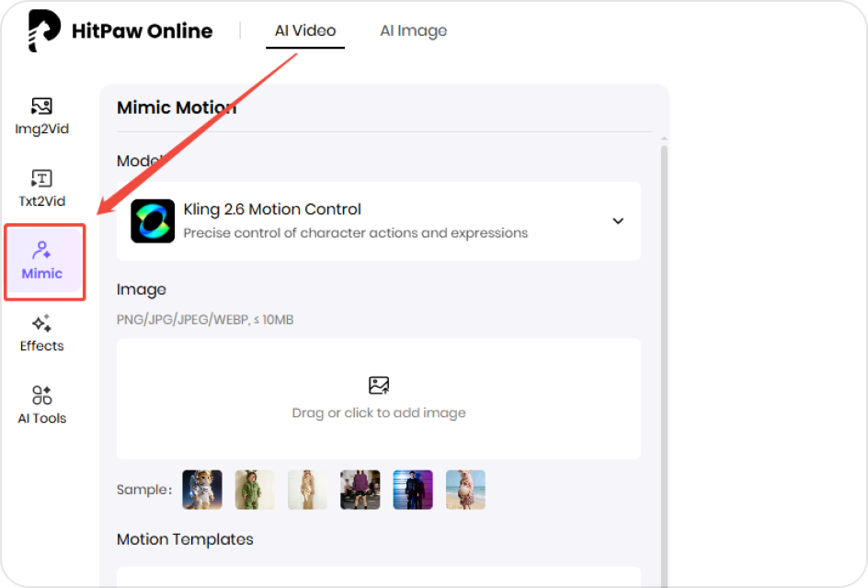868x588 pixels.
Task: Select the purple hoodie gym sample
Action: (360, 489)
